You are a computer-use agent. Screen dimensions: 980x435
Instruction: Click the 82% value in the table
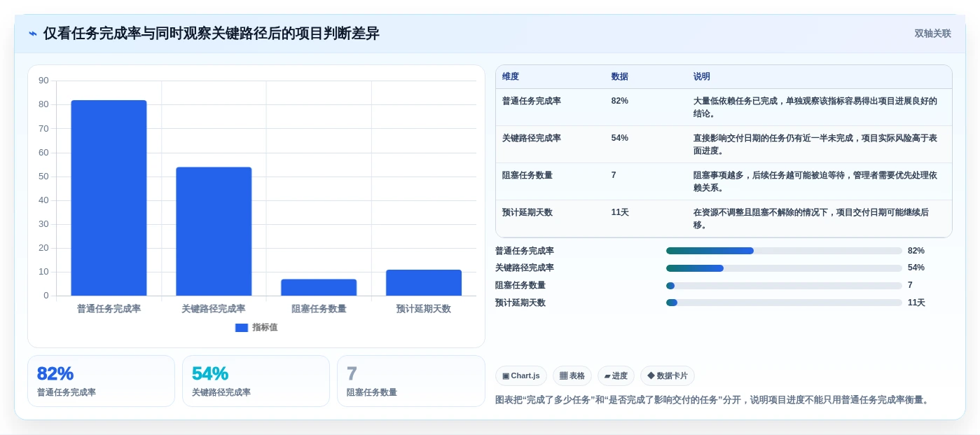[620, 101]
